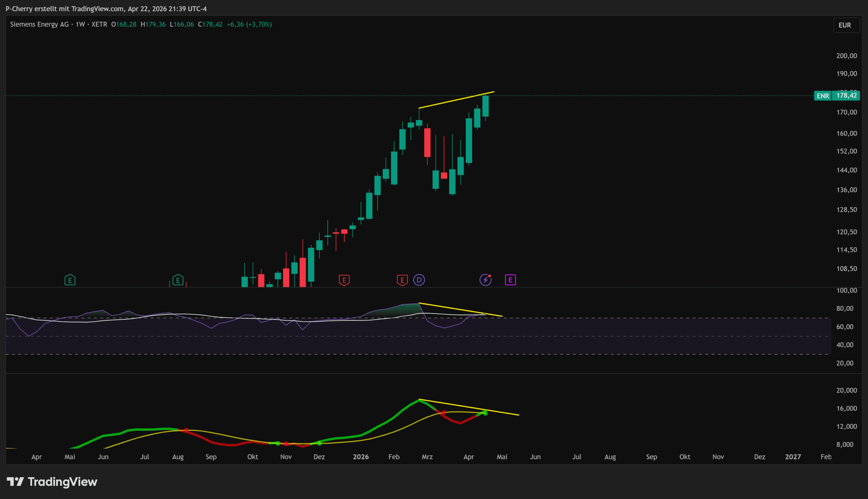Click the green earnings marker near August
Screen dimensions: 868x499
point(178,280)
